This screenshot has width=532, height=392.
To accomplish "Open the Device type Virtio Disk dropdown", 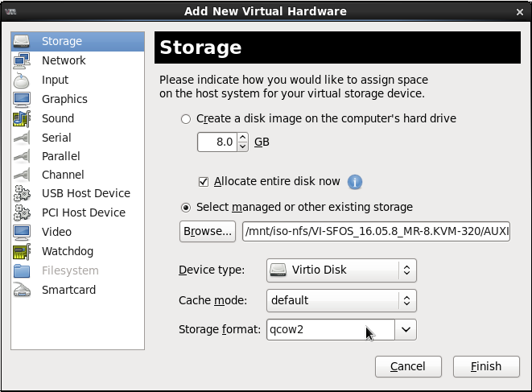I will click(340, 270).
